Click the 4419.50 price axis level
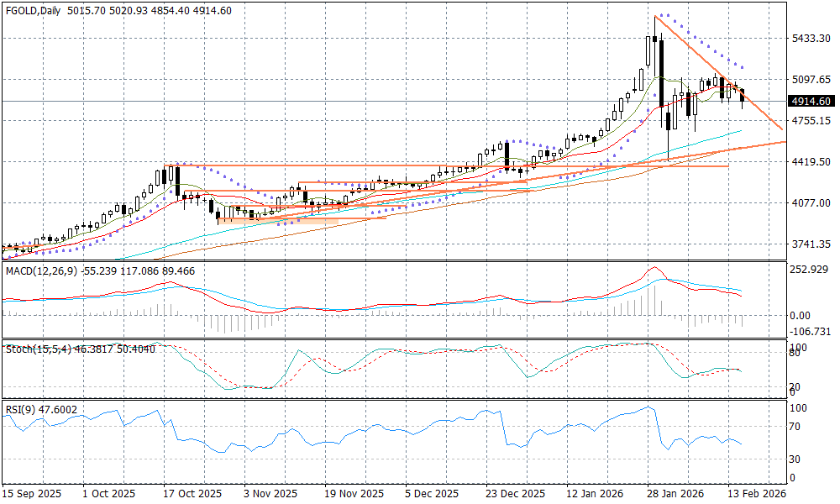This screenshot has width=840, height=504. (811, 162)
